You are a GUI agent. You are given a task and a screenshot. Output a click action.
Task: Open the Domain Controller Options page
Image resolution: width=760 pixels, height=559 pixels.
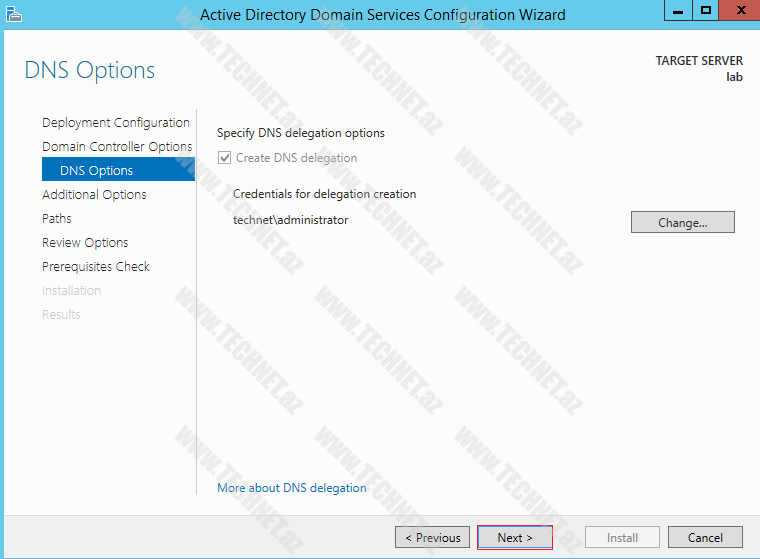click(x=117, y=147)
